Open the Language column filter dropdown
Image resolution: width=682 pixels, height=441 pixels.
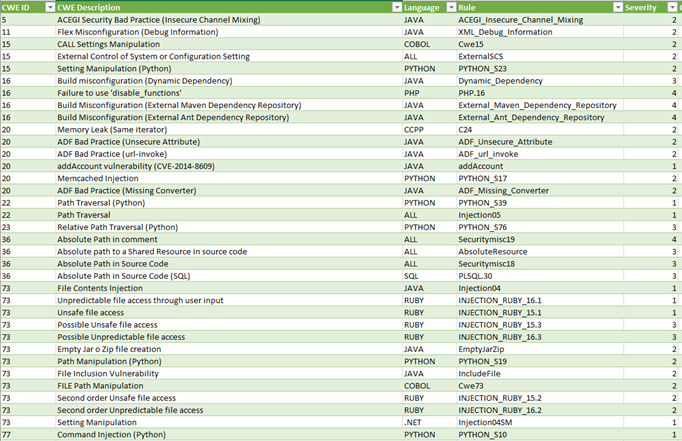pos(451,7)
